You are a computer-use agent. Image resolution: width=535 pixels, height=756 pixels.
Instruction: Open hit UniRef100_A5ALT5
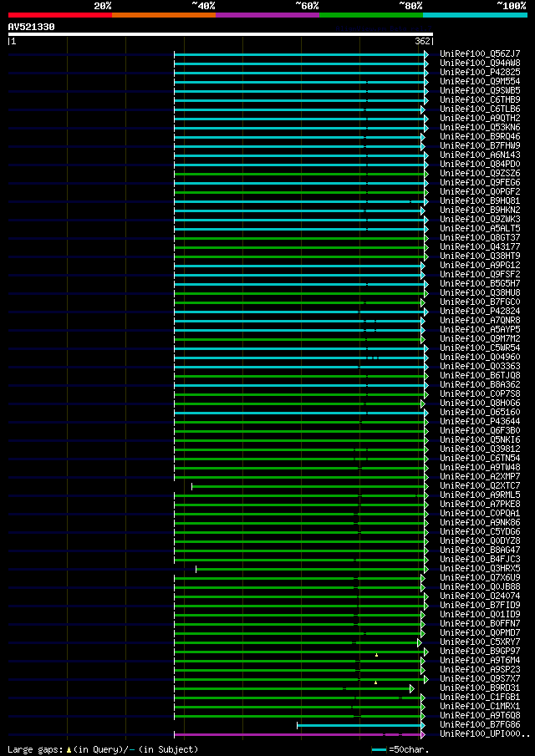480,229
